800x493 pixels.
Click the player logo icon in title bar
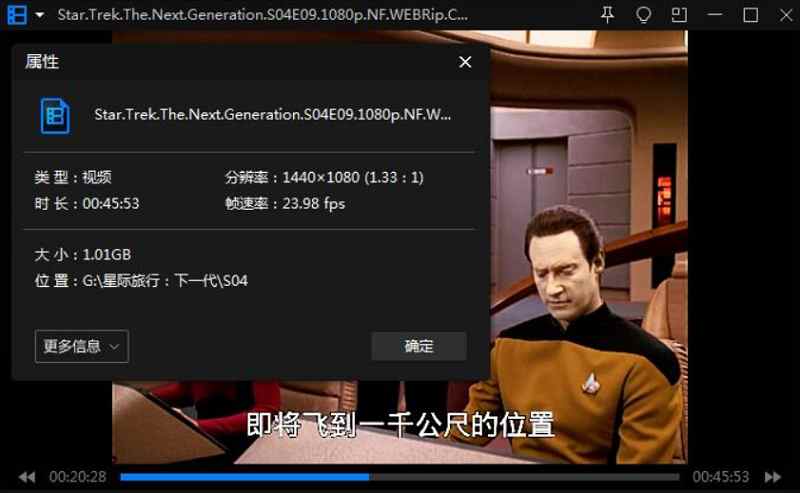[17, 15]
